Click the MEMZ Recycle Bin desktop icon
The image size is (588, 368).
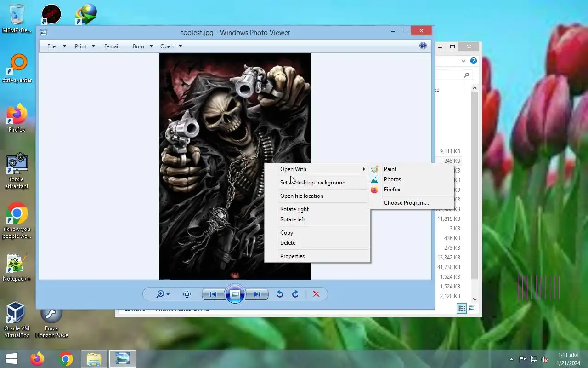17,19
